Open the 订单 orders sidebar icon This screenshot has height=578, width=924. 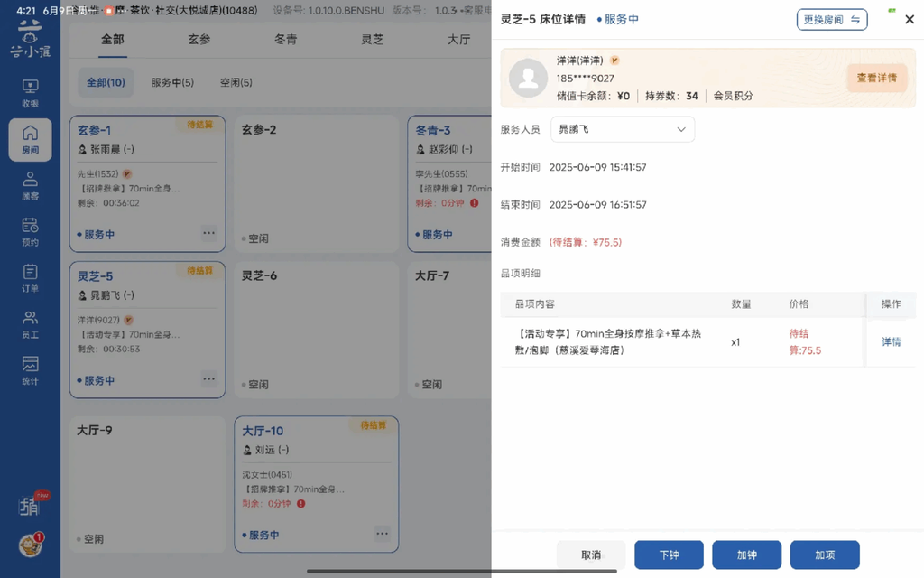[30, 278]
